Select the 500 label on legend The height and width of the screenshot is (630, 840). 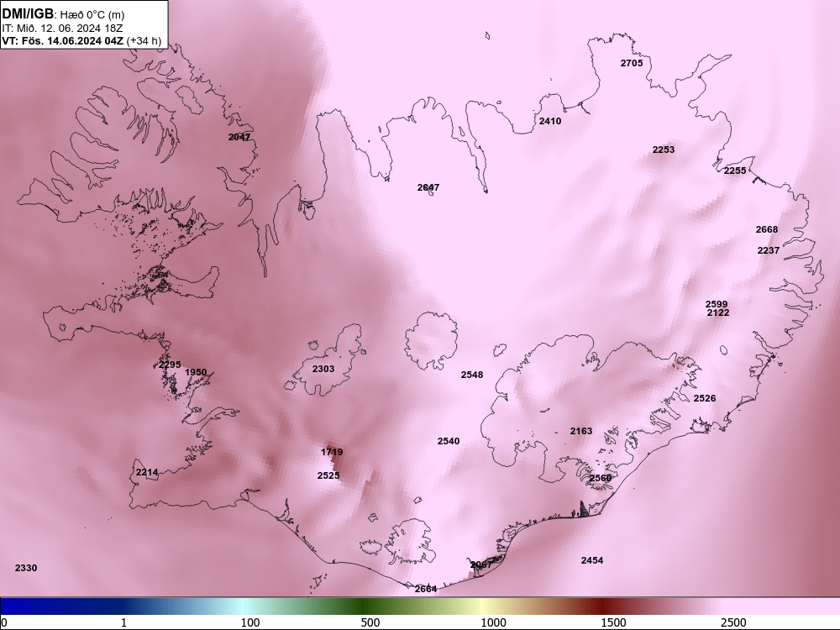(x=370, y=623)
